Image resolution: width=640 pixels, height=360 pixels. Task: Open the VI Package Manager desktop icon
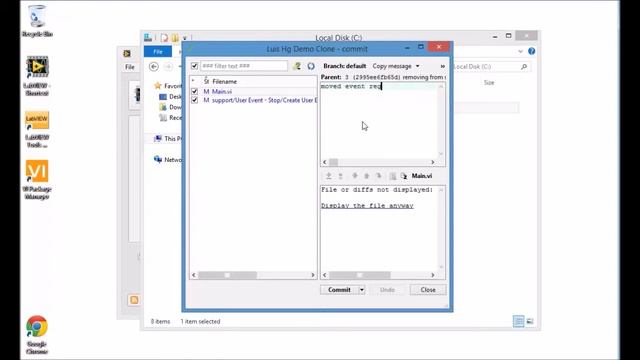pos(37,180)
